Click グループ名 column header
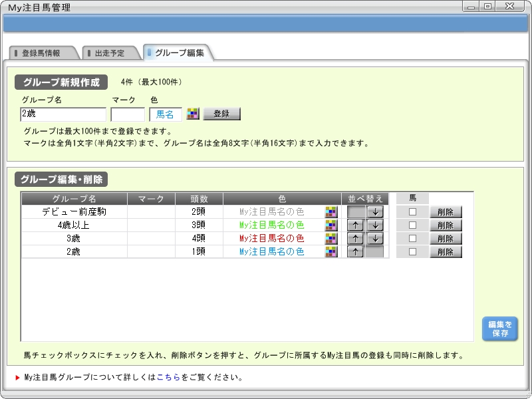Screen dimensions: 532x399 click(x=74, y=198)
